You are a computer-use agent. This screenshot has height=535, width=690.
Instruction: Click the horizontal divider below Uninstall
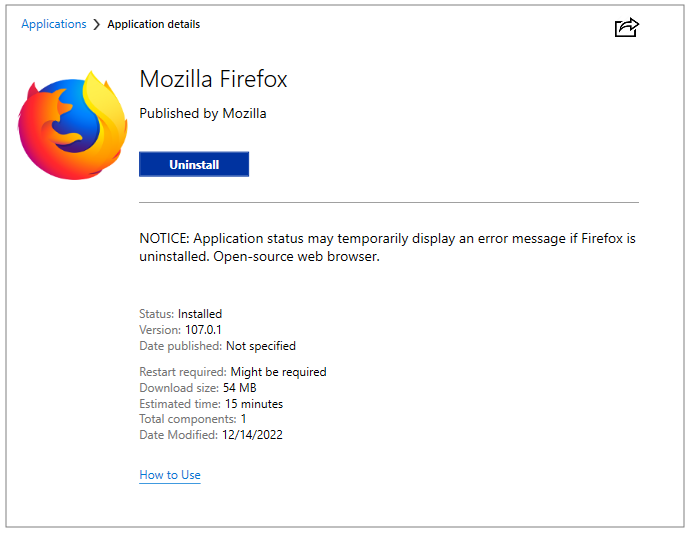coord(388,202)
